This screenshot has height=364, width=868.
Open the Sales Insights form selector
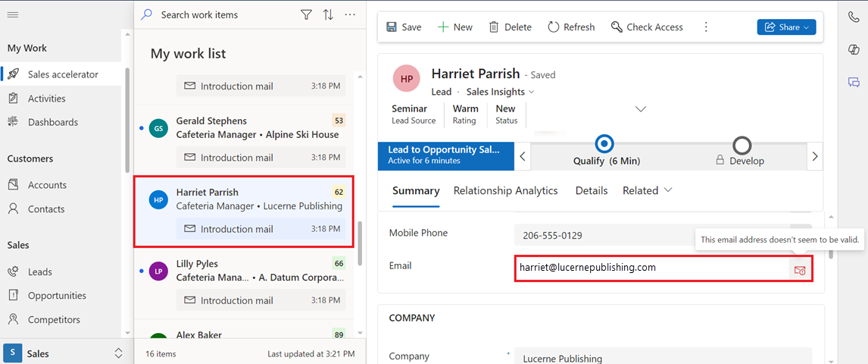[501, 92]
